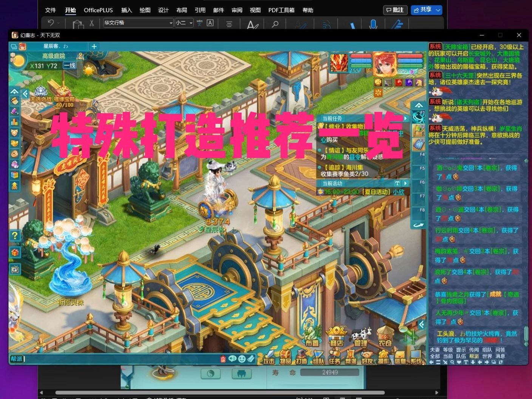Switch skill bar page with curved arrow
Viewport: 532px width, 399px height.
[419, 225]
